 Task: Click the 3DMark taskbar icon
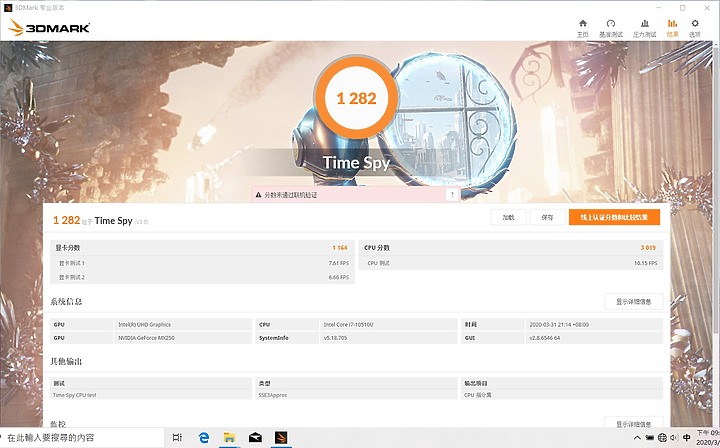click(281, 437)
